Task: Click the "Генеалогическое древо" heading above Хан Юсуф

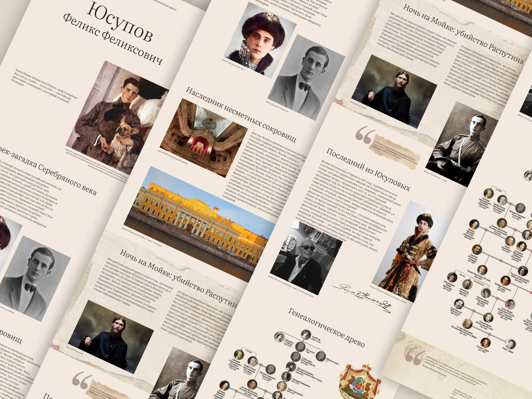Action: click(x=327, y=327)
